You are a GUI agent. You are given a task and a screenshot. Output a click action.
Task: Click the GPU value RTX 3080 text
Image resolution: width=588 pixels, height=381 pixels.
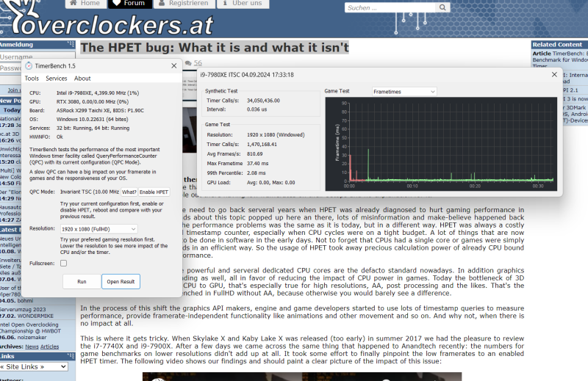tap(93, 101)
